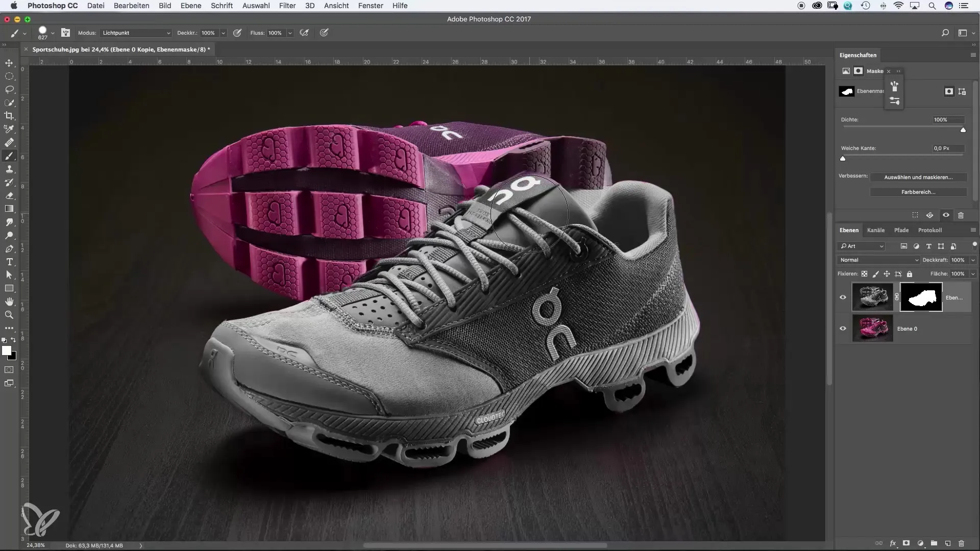Select the Brush tool in the toolbar
Screen dimensions: 980x551
click(9, 156)
